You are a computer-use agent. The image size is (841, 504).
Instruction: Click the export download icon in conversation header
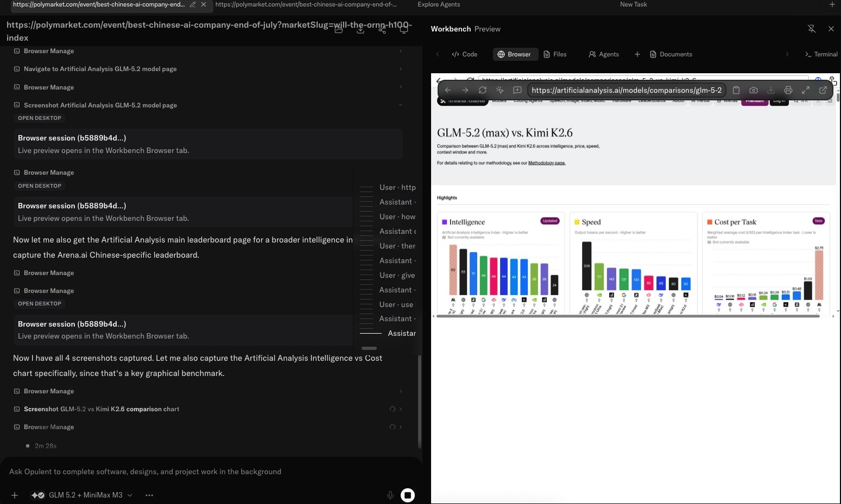[361, 29]
